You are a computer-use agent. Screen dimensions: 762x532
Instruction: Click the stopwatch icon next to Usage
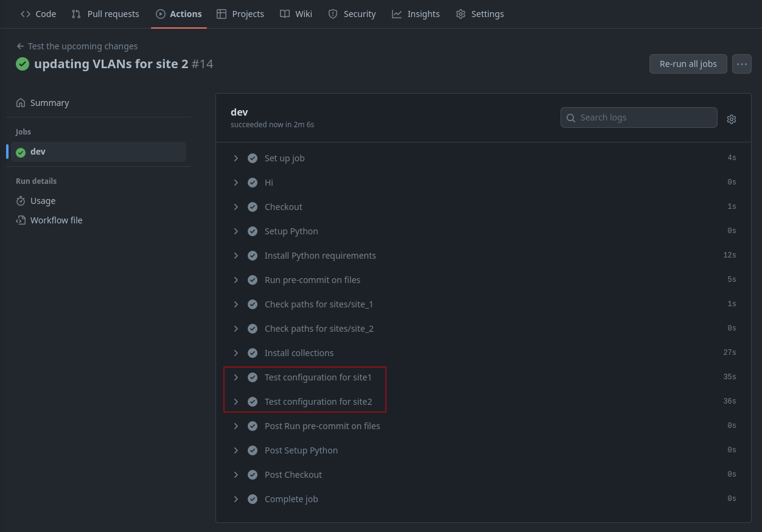[21, 201]
